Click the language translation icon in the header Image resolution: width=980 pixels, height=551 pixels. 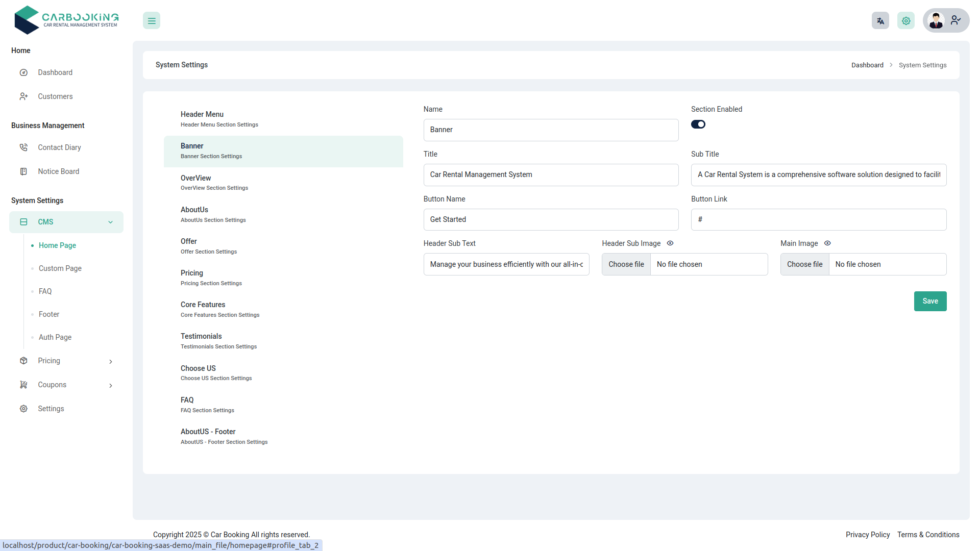coord(880,20)
